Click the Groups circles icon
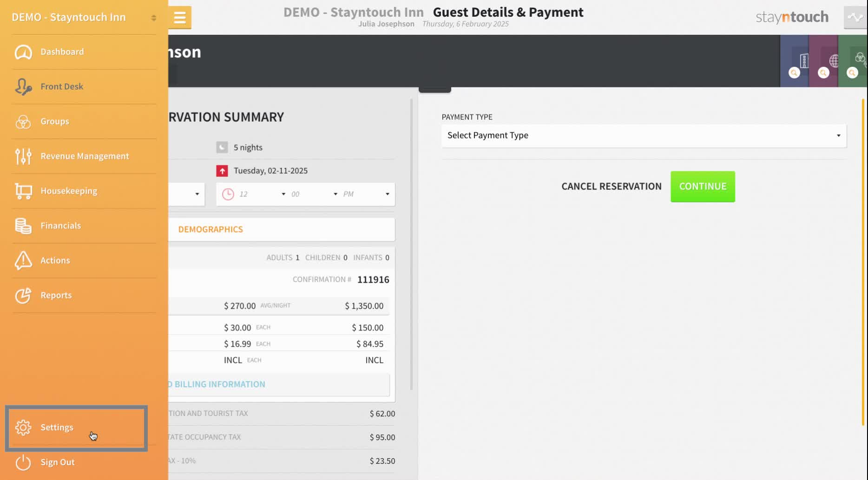This screenshot has height=480, width=868. pyautogui.click(x=23, y=122)
